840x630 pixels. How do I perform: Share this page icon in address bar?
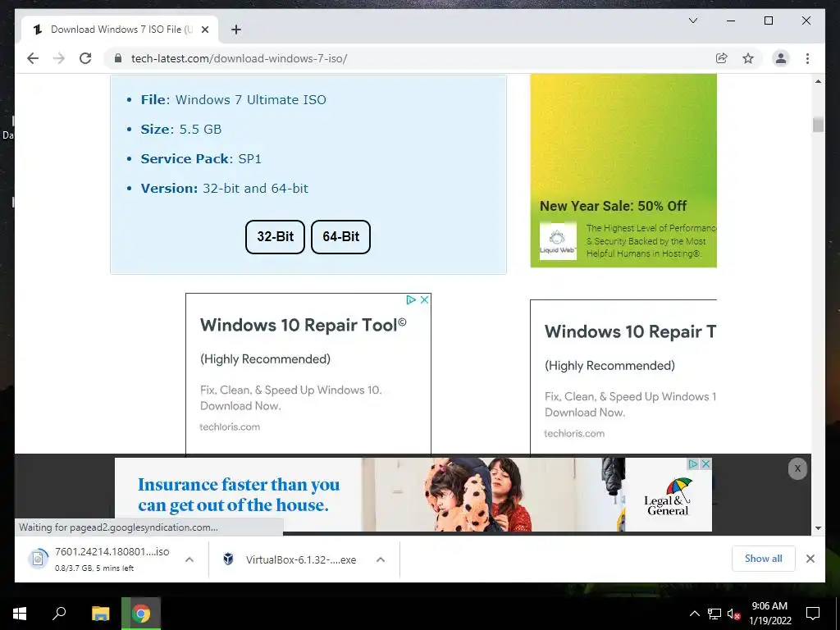point(722,58)
